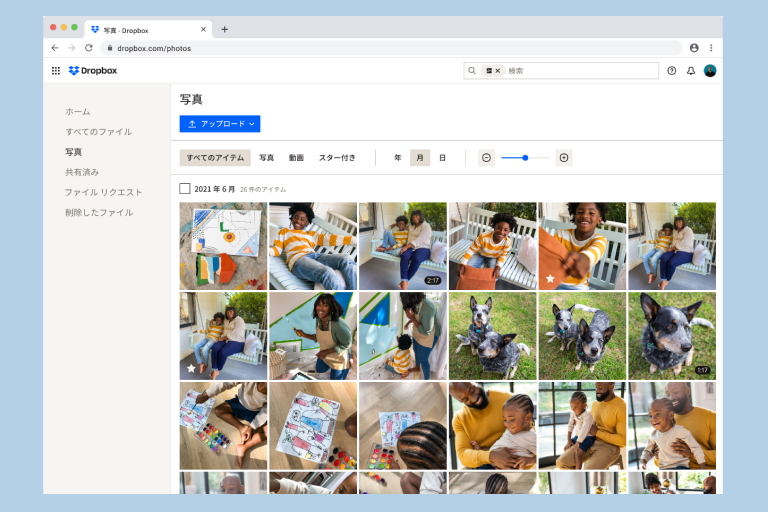Click the padlock icon in the address bar

click(110, 48)
